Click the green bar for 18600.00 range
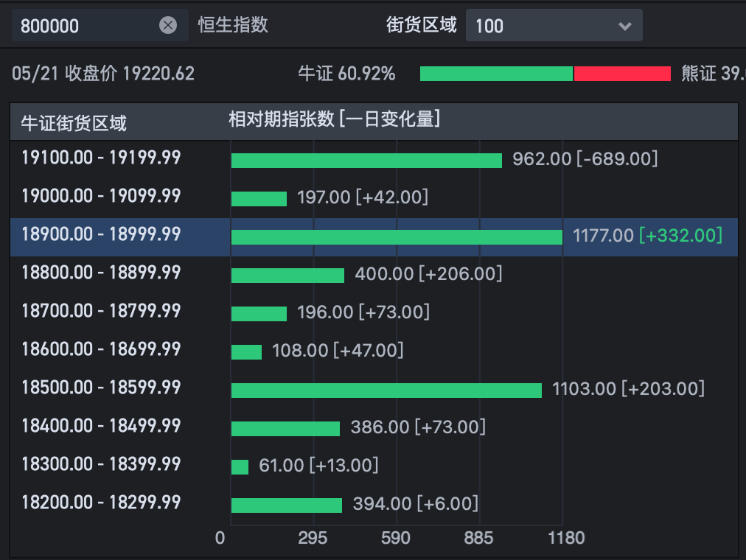746x560 pixels. (x=246, y=352)
